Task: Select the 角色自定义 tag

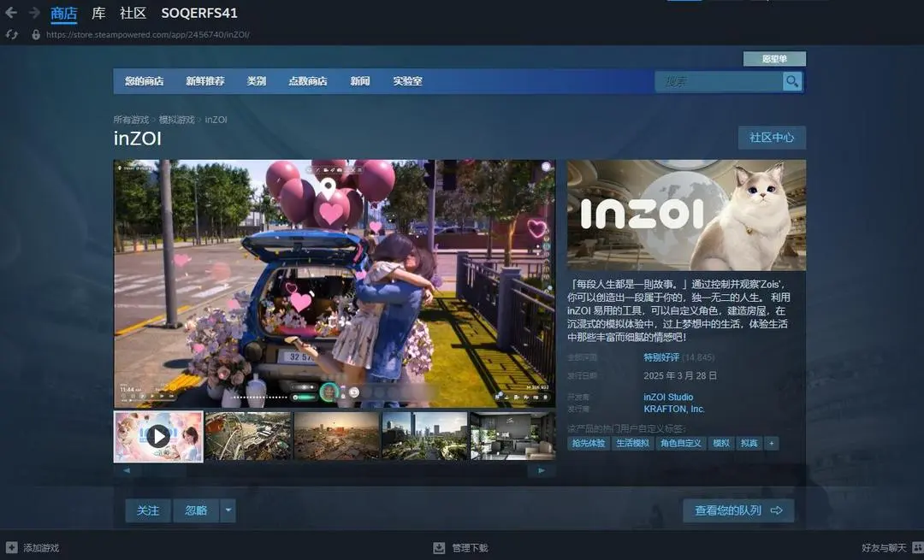Action: [681, 444]
